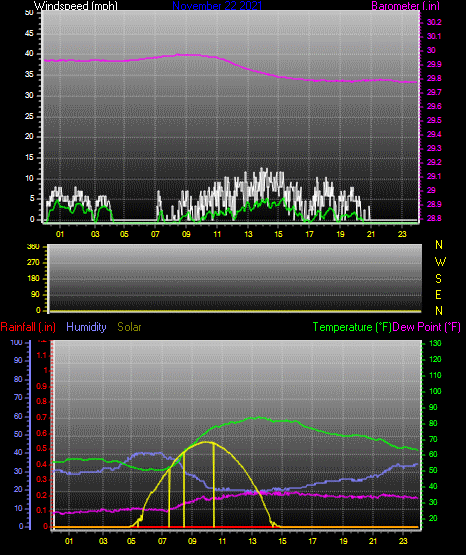Select the Dew Point (°F) legend label
This screenshot has width=466, height=555.
point(427,327)
